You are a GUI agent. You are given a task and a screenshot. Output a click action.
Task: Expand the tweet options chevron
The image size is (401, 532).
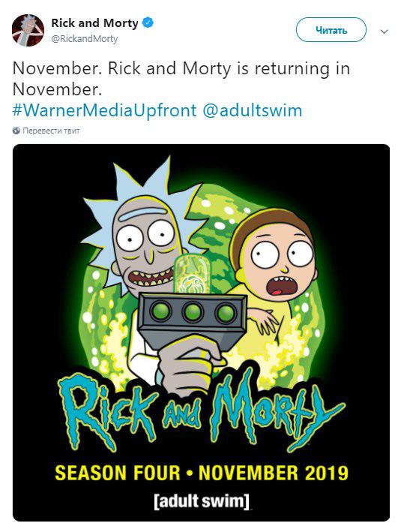[384, 32]
